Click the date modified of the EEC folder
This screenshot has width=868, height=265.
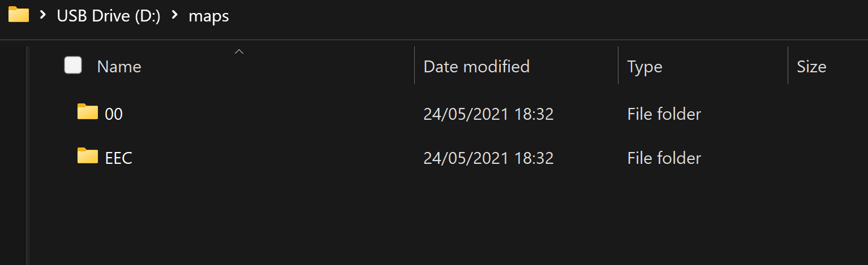click(488, 158)
